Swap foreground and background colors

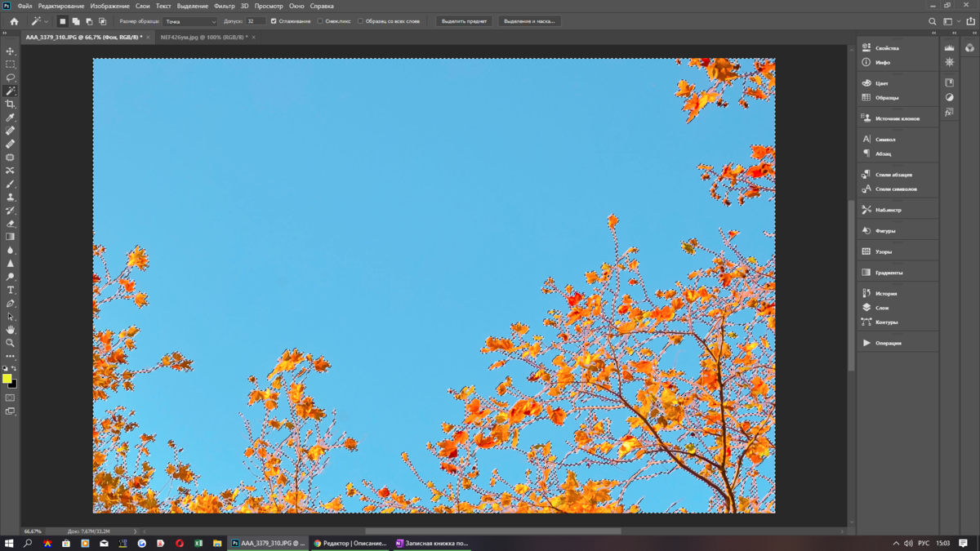[x=14, y=369]
